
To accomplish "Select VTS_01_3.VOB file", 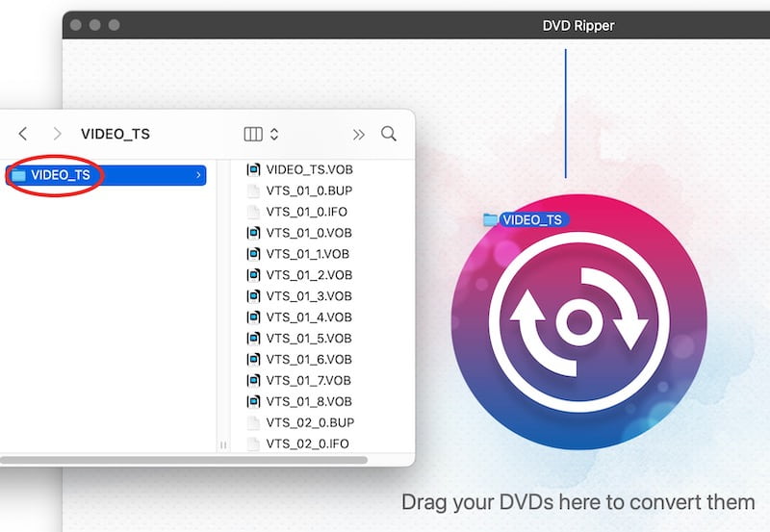I will coord(309,296).
